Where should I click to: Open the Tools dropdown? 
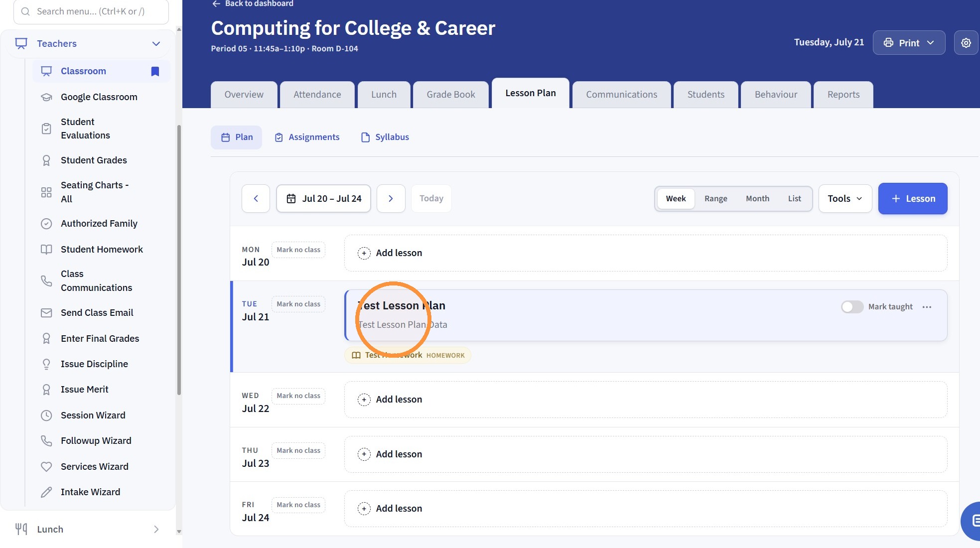point(845,198)
